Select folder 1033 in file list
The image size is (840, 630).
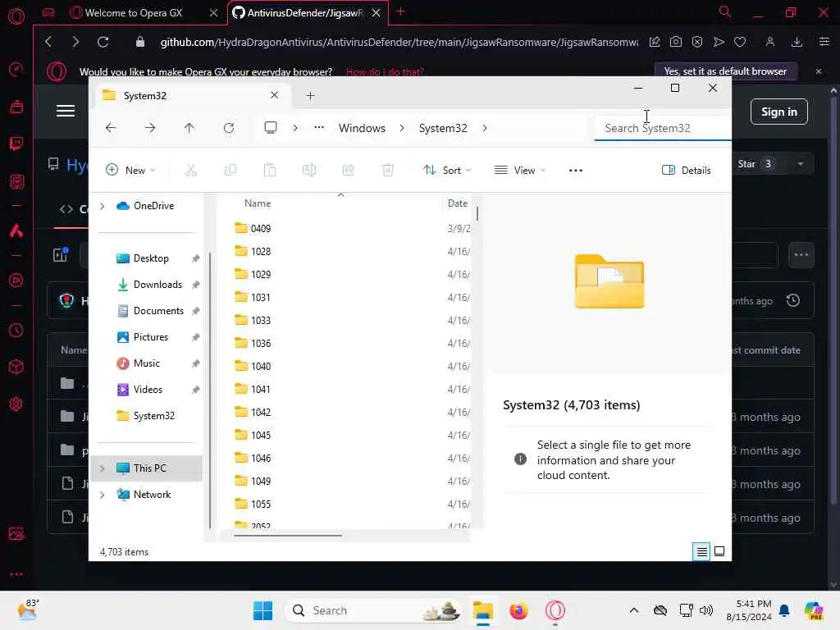click(261, 321)
